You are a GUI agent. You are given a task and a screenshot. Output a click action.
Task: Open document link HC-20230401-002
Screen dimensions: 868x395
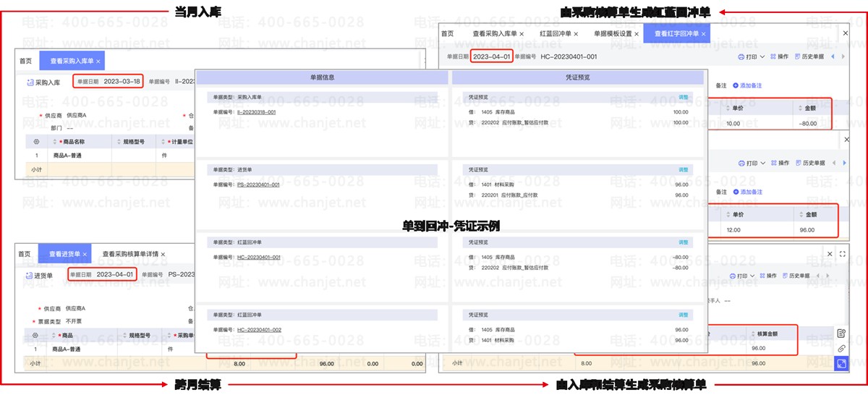259,329
